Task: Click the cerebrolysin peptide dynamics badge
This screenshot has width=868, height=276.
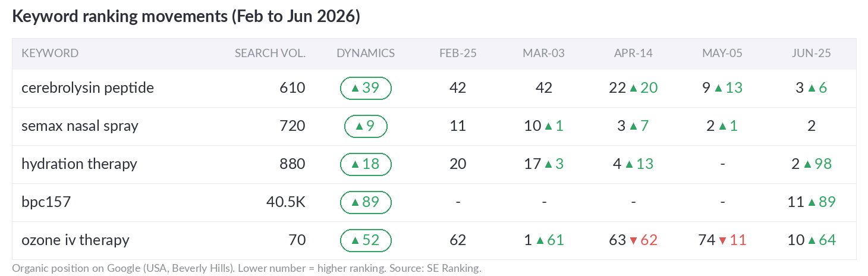Action: [x=366, y=88]
